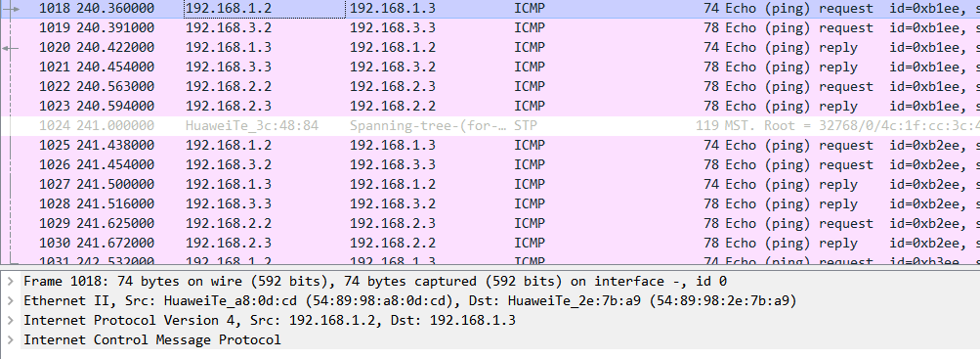Select packet 1029 at time 241.625000
Screen dimensions: 980x359
tap(490, 223)
